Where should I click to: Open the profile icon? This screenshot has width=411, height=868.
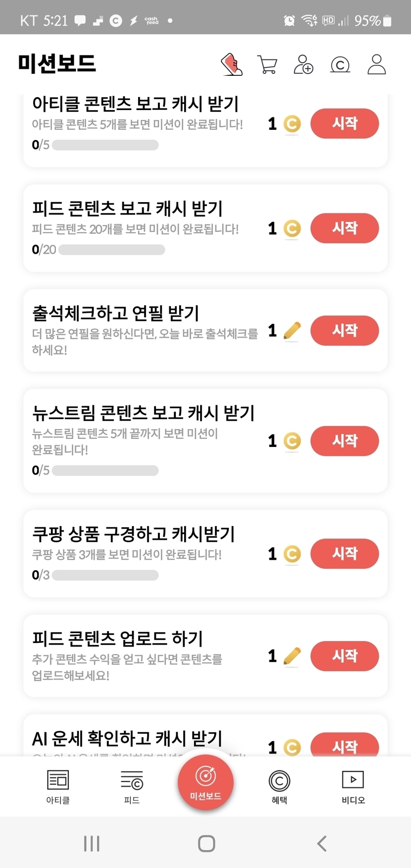point(376,64)
